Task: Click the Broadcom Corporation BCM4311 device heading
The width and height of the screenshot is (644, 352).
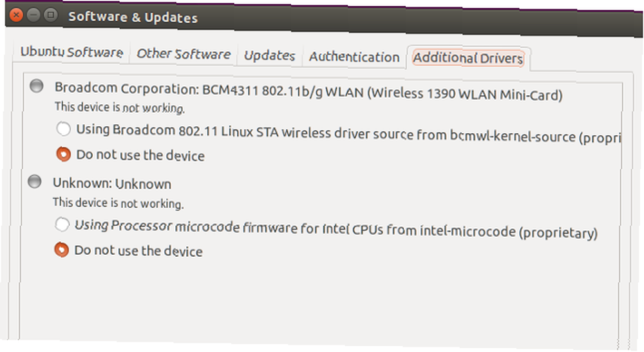Action: click(308, 91)
